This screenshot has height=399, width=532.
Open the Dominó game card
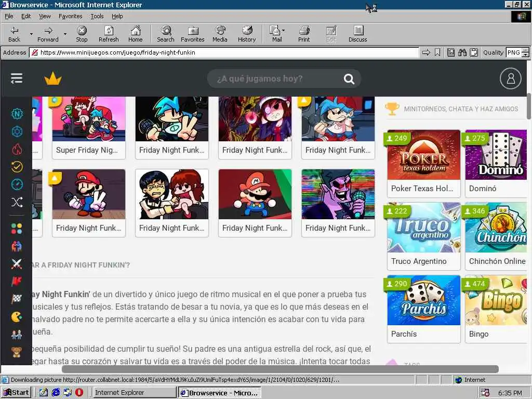click(x=496, y=164)
